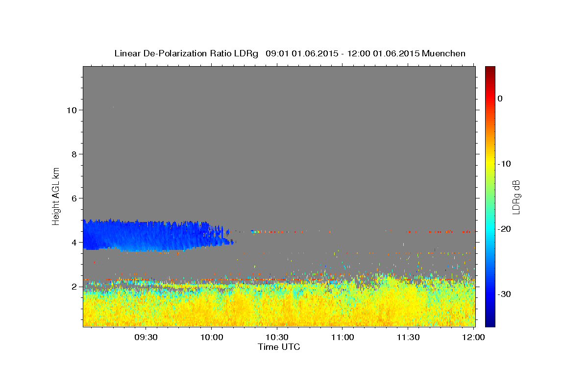
Task: Click the '11:00' time tick label
Action: click(343, 338)
